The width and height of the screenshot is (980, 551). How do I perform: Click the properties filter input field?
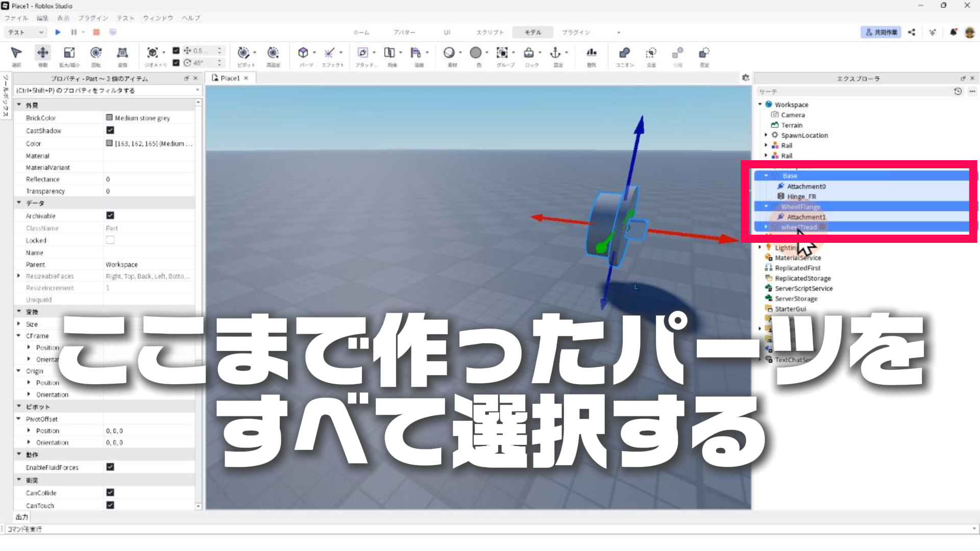coord(102,90)
